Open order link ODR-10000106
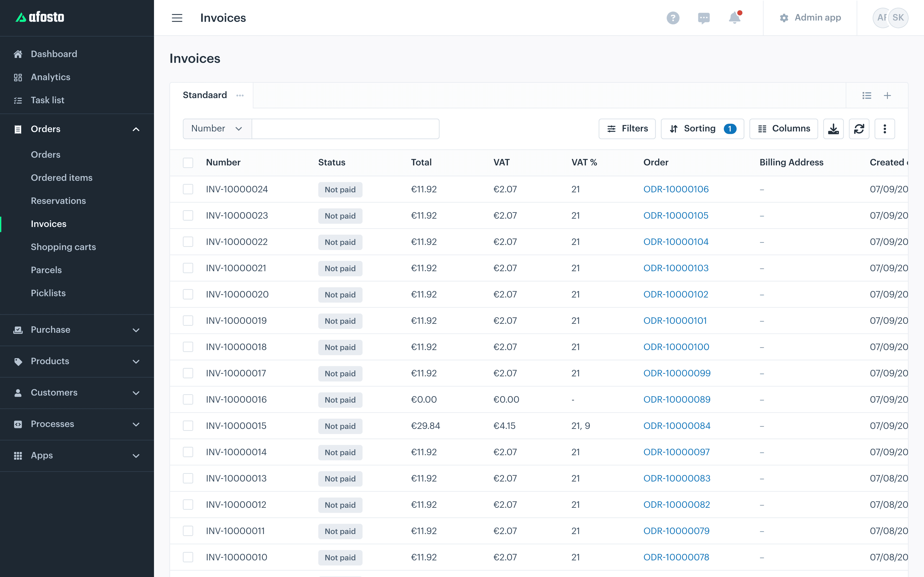The height and width of the screenshot is (577, 924). (x=676, y=189)
